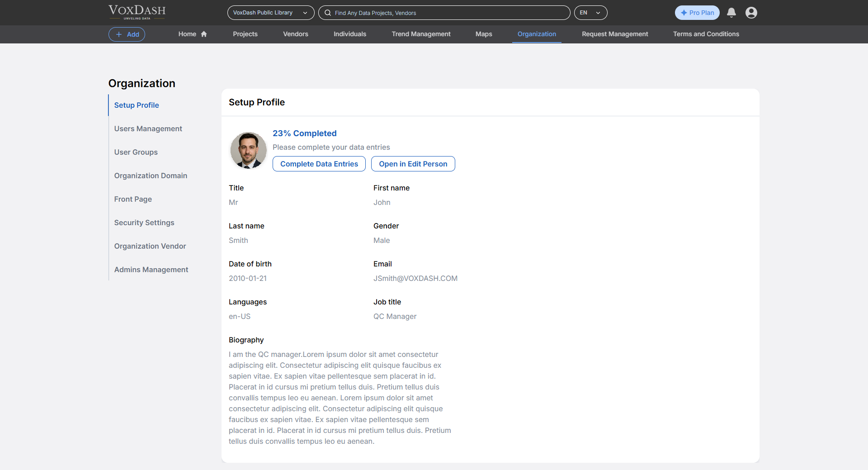
Task: Click Complete Data Entries
Action: point(319,164)
